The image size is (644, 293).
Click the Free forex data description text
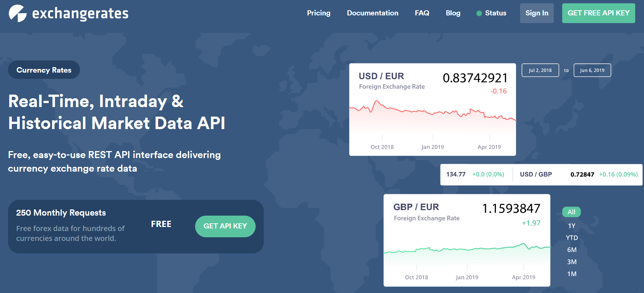click(x=70, y=233)
